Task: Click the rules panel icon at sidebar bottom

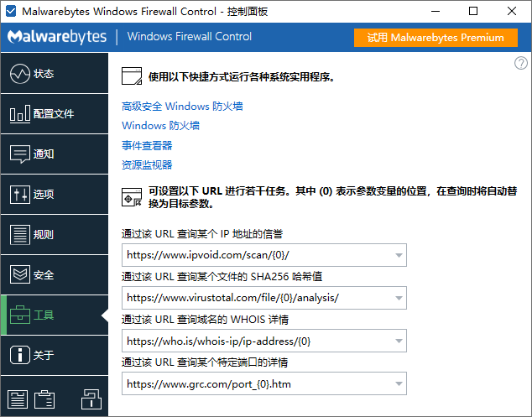Action: pos(18,399)
